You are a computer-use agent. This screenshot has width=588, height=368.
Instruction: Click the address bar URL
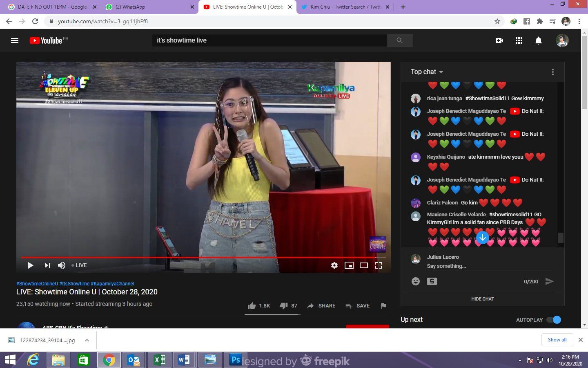click(x=103, y=21)
